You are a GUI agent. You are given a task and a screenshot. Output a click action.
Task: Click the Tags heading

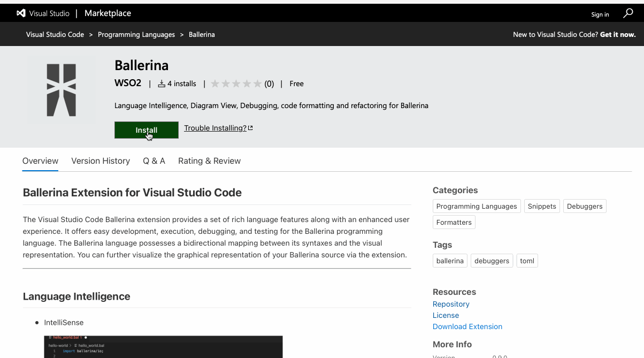tap(442, 245)
